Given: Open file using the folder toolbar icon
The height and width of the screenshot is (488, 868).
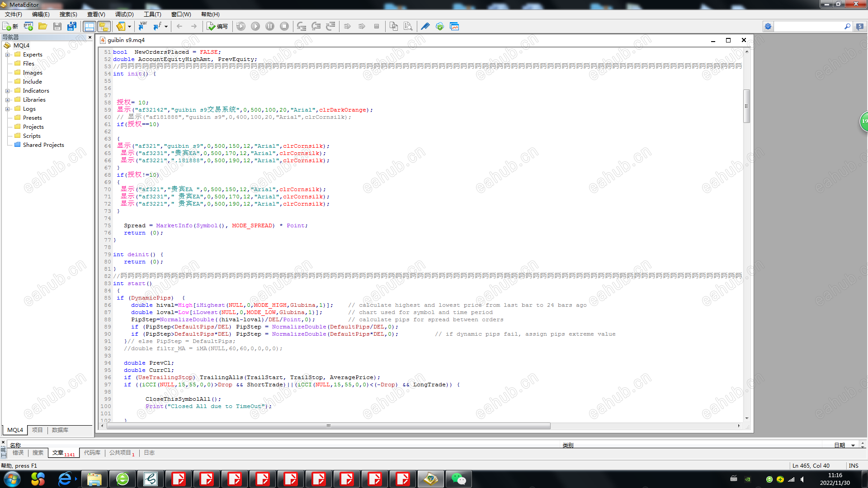Looking at the screenshot, I should [x=42, y=26].
